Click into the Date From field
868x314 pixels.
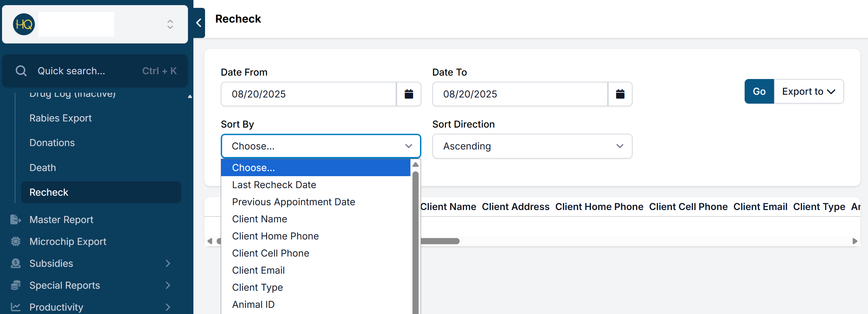308,94
